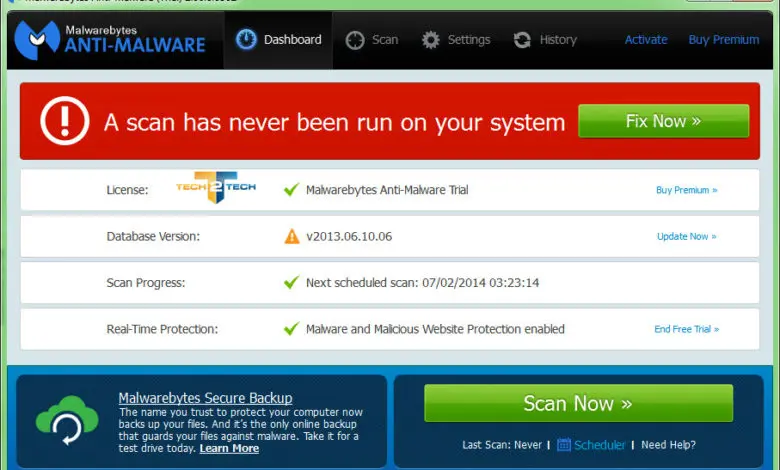Screen dimensions: 780x470
Task: Start a scan with Scan Now button
Action: pyautogui.click(x=579, y=403)
